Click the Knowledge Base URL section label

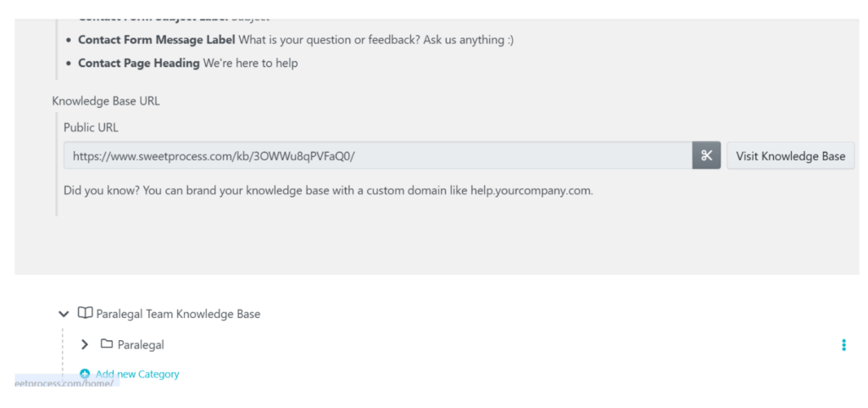[x=106, y=101]
